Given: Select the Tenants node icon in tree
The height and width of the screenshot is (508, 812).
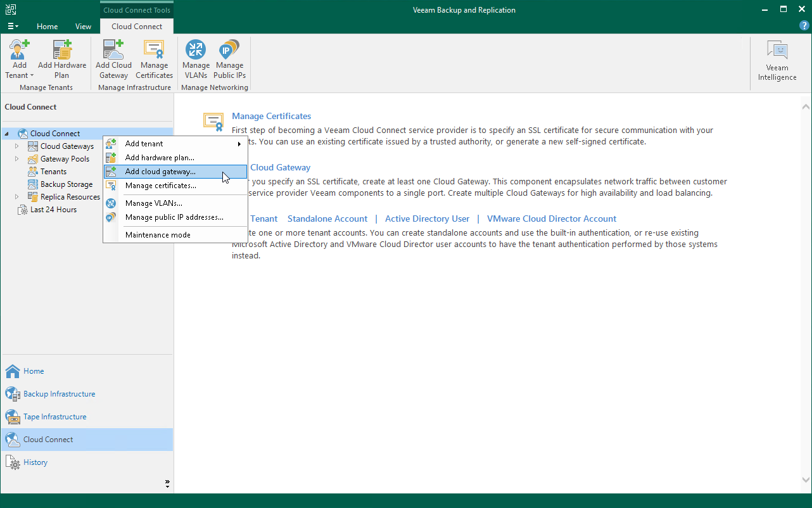Looking at the screenshot, I should (x=34, y=171).
